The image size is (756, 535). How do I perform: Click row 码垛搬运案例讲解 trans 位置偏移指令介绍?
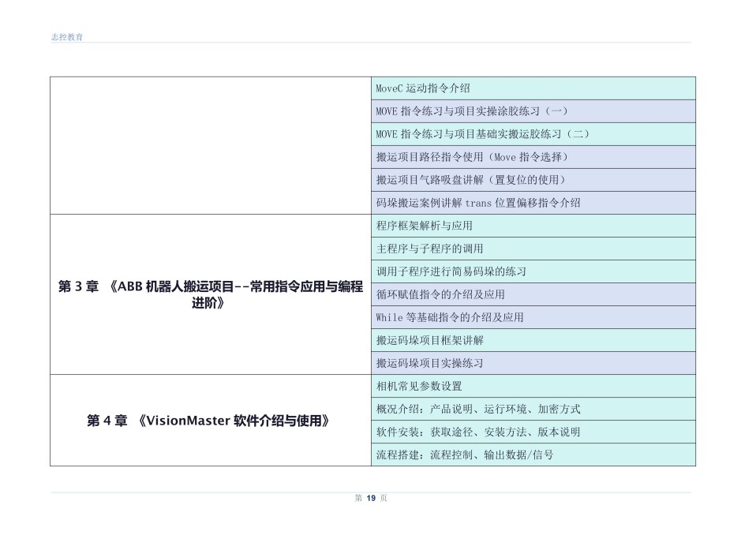pos(533,203)
